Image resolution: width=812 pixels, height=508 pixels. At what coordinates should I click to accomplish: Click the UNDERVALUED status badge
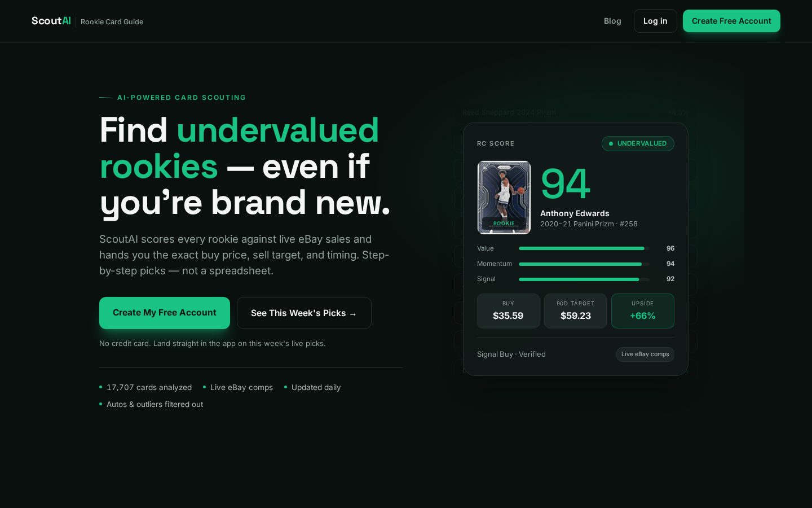coord(638,143)
